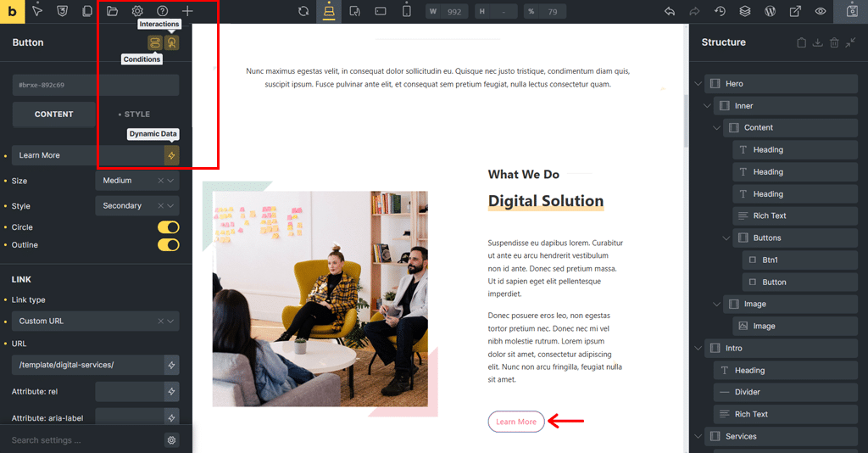Click the plus Add Element icon
The height and width of the screenshot is (453, 868).
coord(187,11)
